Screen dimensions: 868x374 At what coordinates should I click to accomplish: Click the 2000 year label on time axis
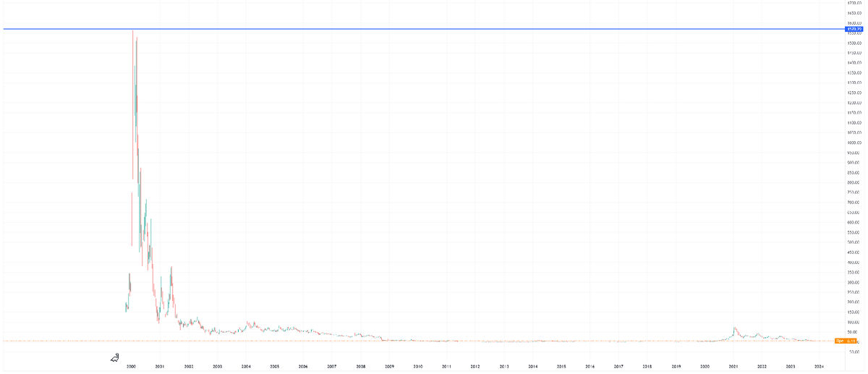(131, 367)
